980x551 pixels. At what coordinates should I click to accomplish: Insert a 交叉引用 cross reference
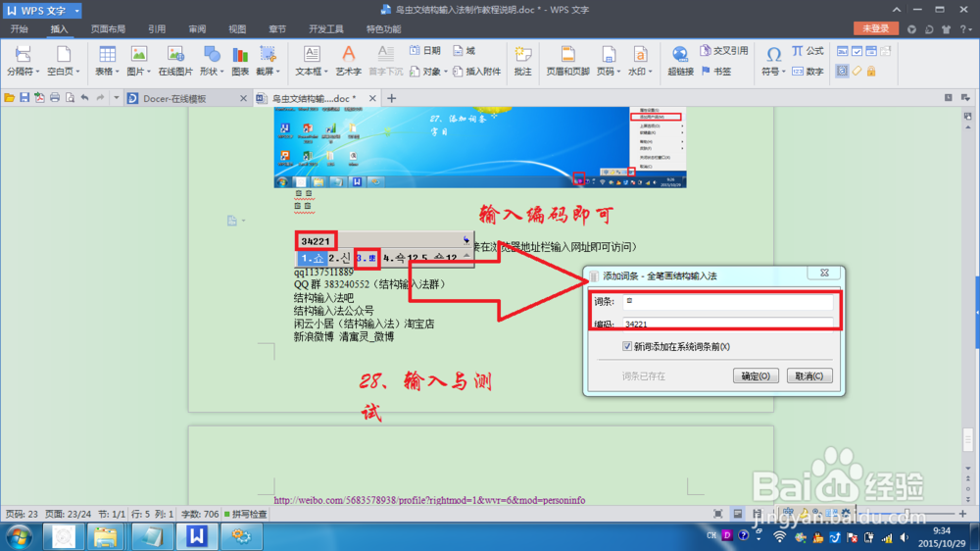coord(724,51)
